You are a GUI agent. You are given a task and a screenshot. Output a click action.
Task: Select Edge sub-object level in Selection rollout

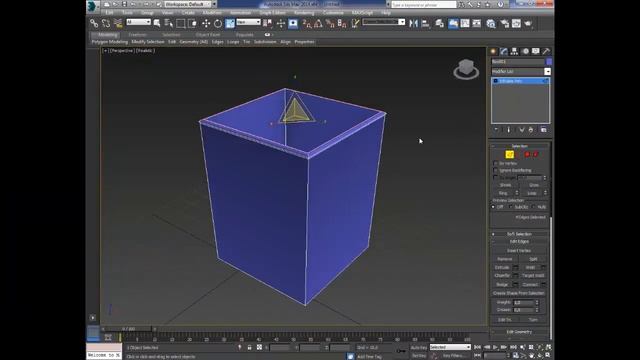[x=509, y=154]
